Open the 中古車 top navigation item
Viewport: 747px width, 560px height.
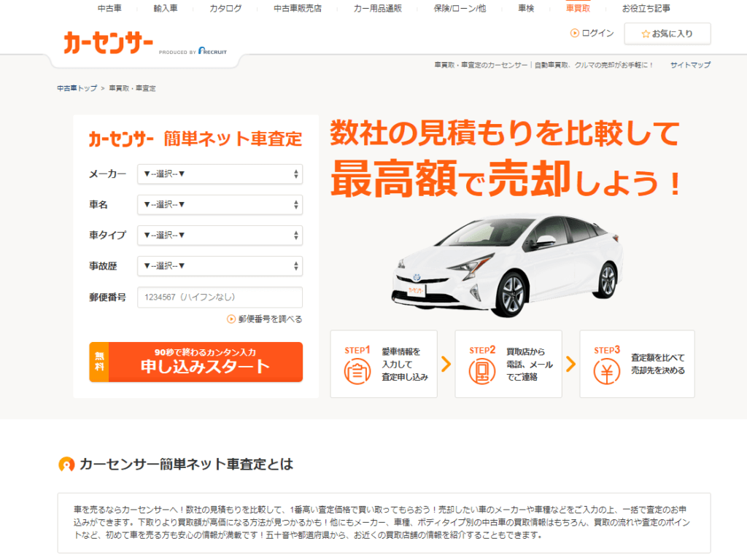point(109,8)
